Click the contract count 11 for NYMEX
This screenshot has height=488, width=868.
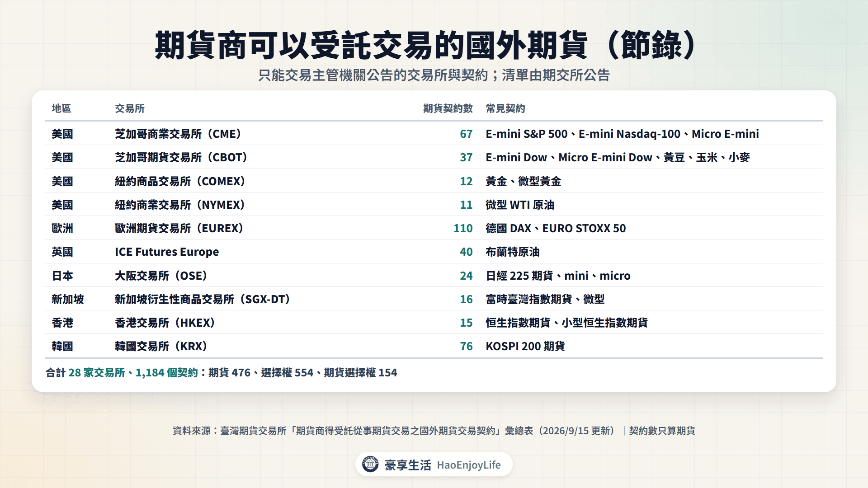pos(466,205)
